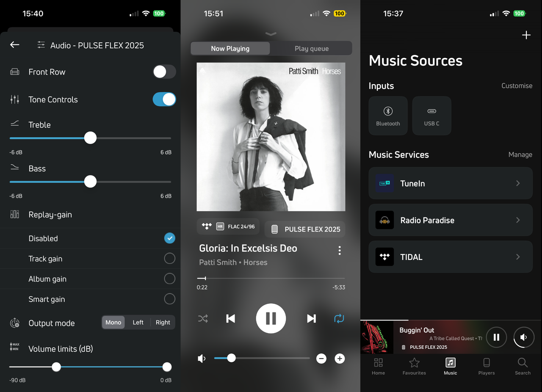The image size is (542, 392).
Task: Set Output mode to Right
Action: pos(163,323)
